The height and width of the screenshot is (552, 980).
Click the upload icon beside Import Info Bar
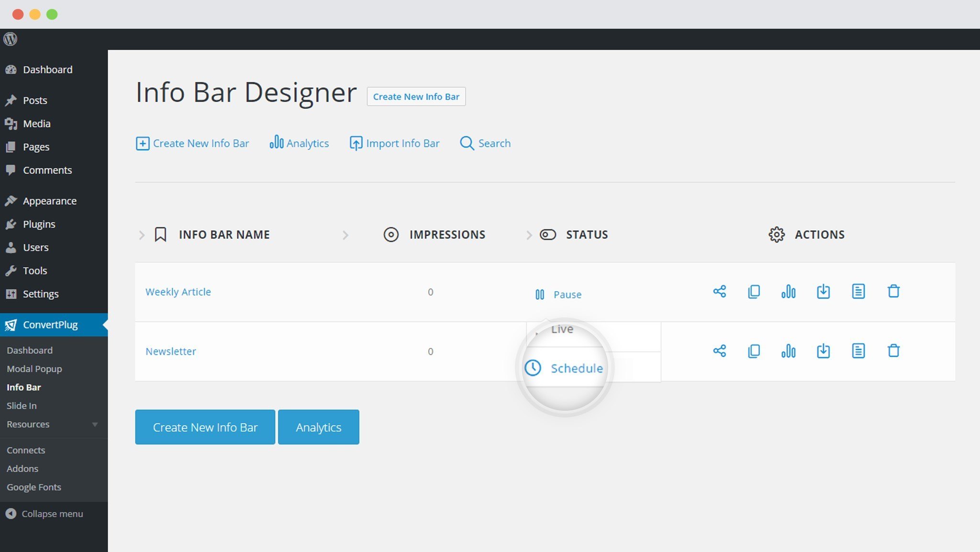pyautogui.click(x=356, y=144)
